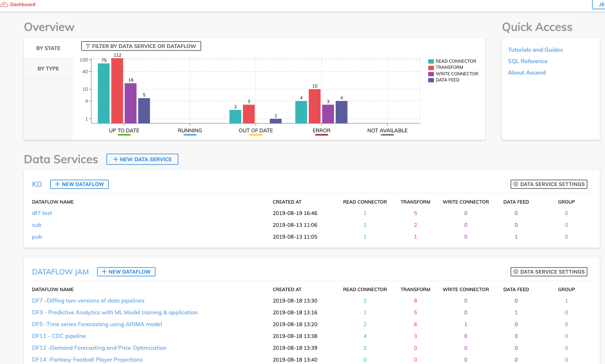Open DF5 -Time series Forecasting dataflow
605x364 pixels.
pyautogui.click(x=97, y=325)
